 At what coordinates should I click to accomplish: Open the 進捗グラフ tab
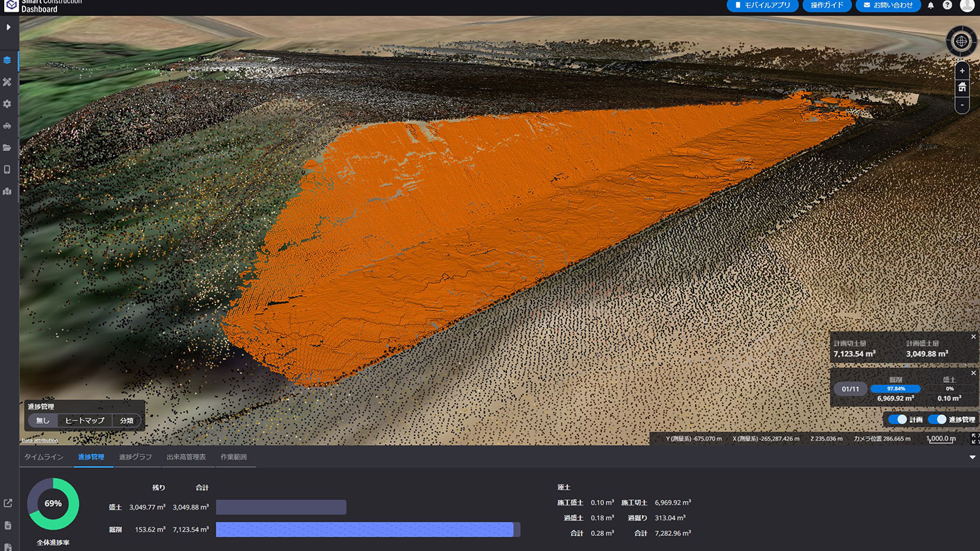point(135,457)
